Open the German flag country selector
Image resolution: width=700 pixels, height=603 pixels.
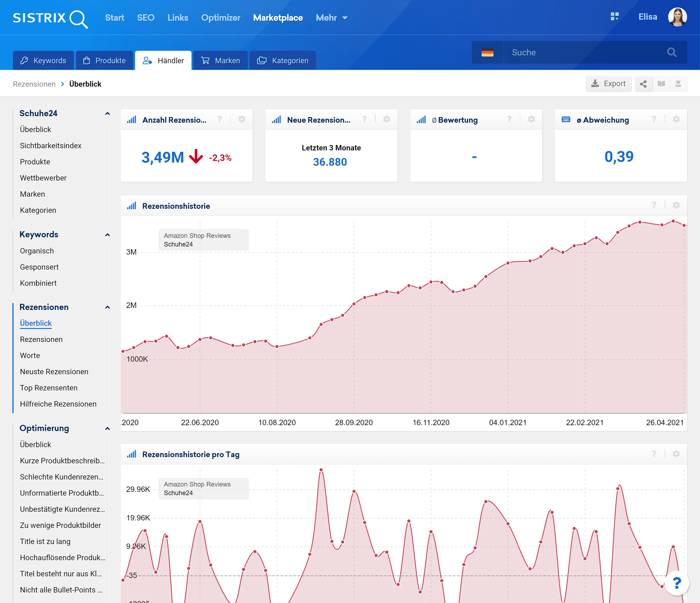[487, 52]
